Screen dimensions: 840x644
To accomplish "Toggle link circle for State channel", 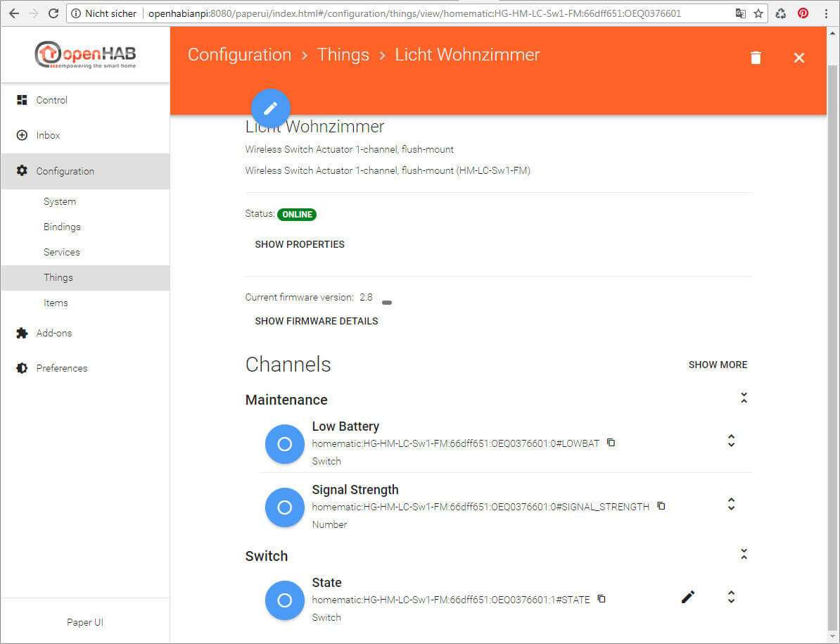I will (x=284, y=600).
